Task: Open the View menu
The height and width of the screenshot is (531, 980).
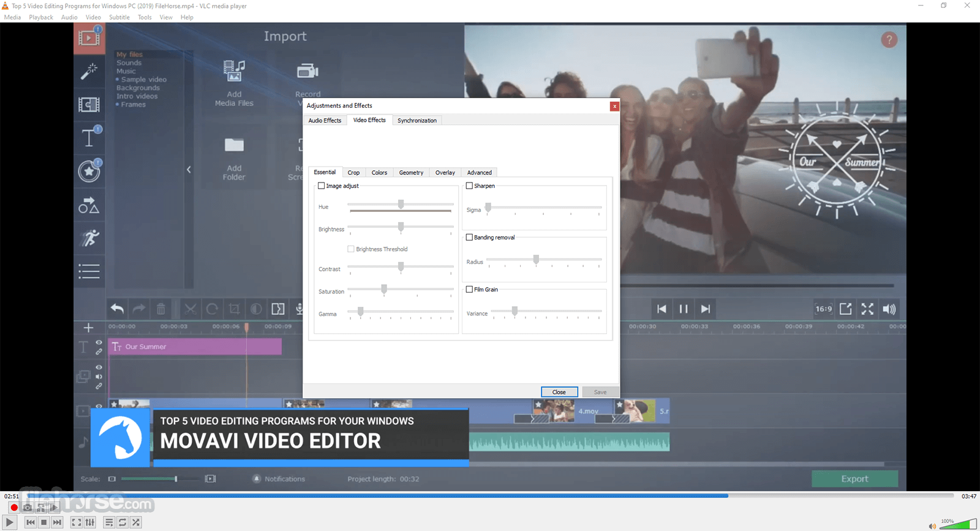Action: pyautogui.click(x=166, y=17)
